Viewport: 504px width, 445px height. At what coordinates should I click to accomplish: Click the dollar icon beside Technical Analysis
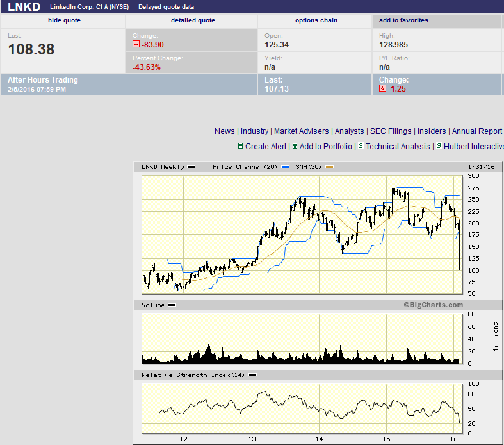(361, 146)
